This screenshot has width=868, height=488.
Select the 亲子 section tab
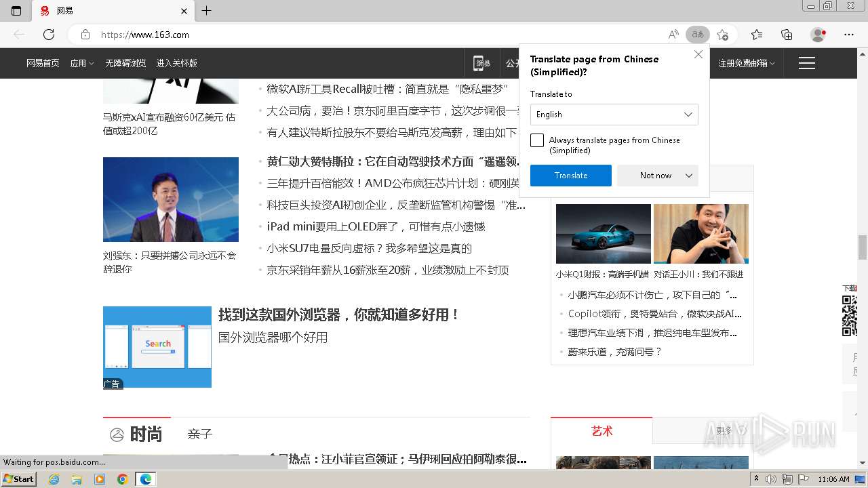tap(200, 434)
